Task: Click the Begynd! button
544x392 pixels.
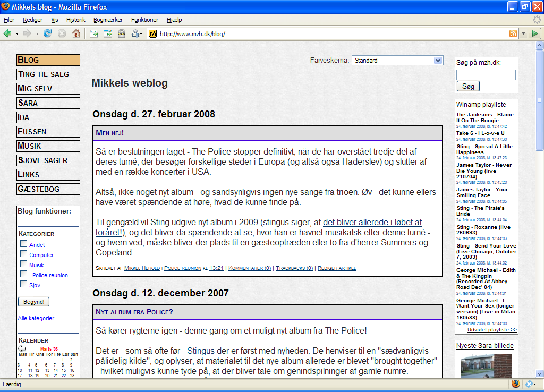Action: tap(33, 302)
